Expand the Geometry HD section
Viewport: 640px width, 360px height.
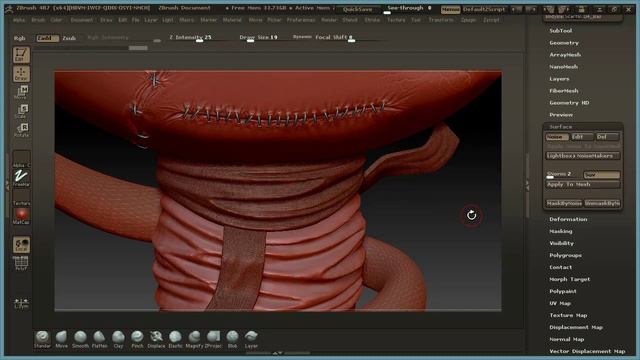(x=569, y=103)
